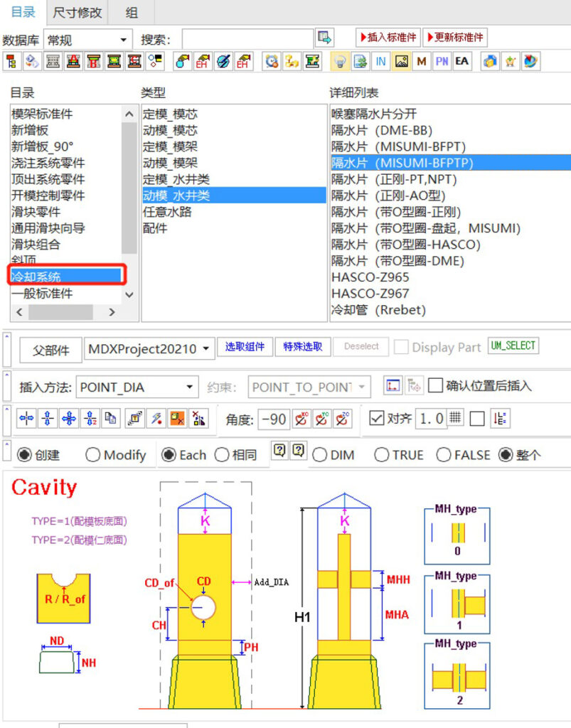
Task: Click the red tree list icon at the row's end
Action: (x=501, y=418)
